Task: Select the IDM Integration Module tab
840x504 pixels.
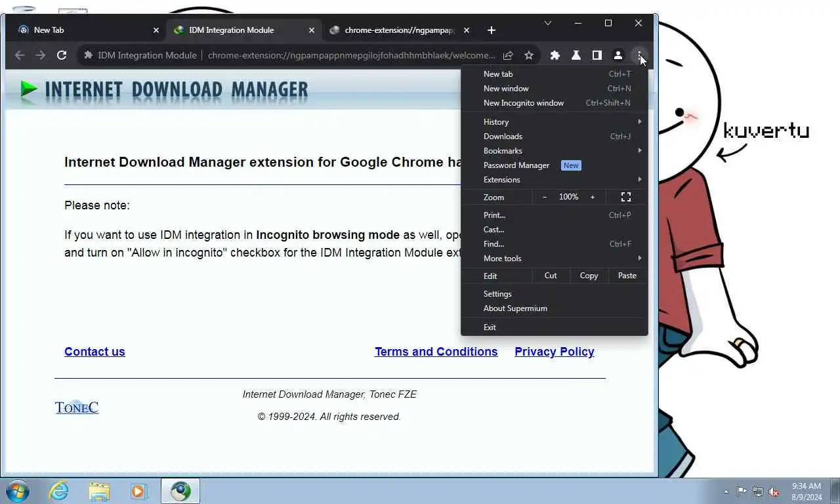Action: tap(243, 30)
